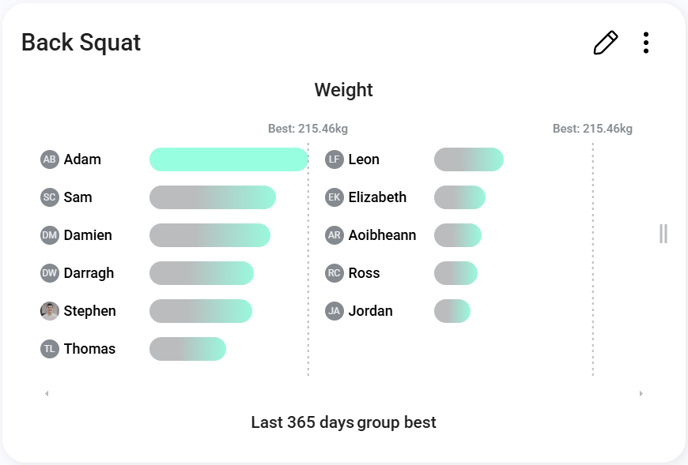
Task: Click the vertical drag handle on right
Action: point(663,234)
